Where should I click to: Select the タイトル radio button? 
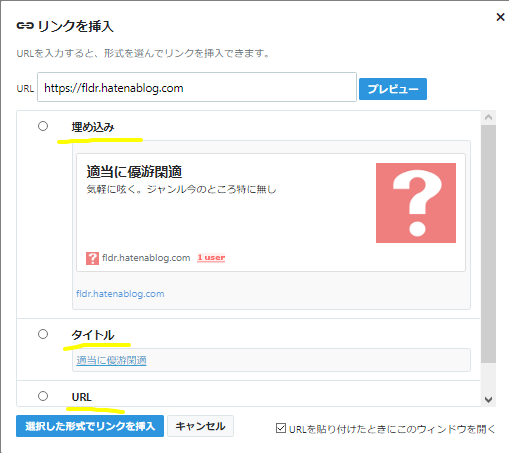click(x=43, y=334)
